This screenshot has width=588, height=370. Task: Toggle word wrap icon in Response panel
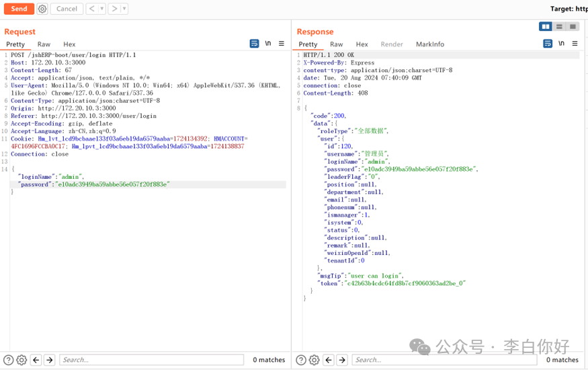click(x=548, y=44)
